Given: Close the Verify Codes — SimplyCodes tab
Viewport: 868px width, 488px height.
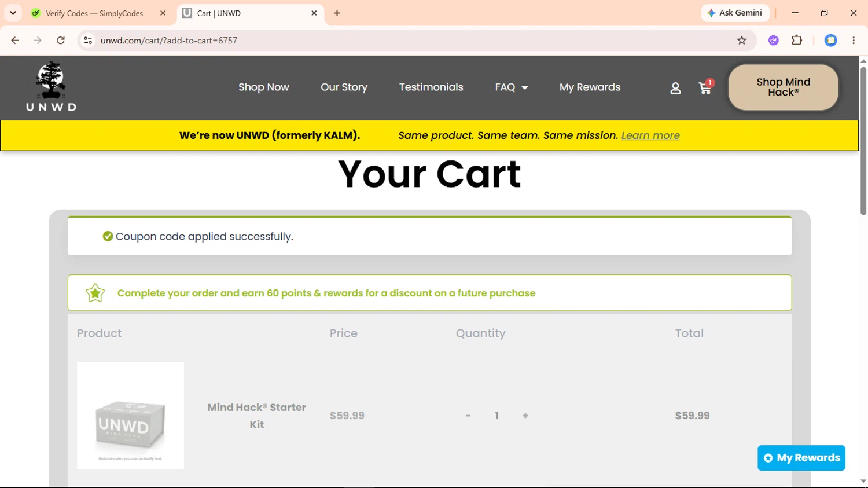Looking at the screenshot, I should pos(163,13).
